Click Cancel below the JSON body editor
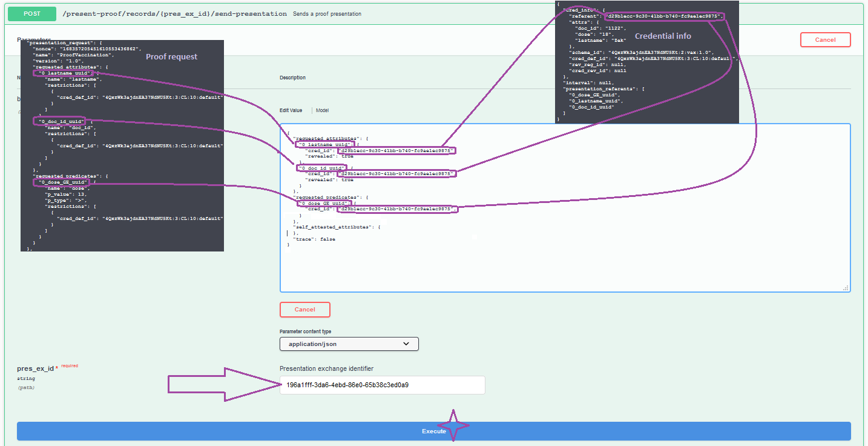 [304, 309]
